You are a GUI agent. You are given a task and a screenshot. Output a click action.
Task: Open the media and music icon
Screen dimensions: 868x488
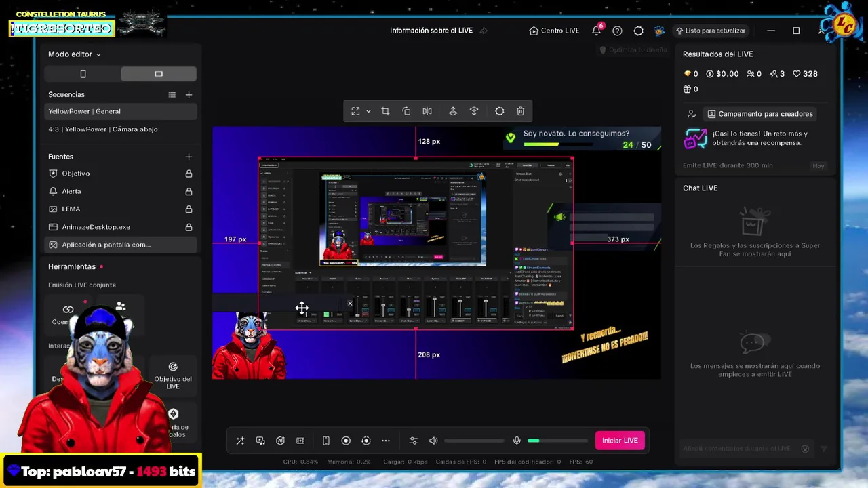(x=260, y=441)
